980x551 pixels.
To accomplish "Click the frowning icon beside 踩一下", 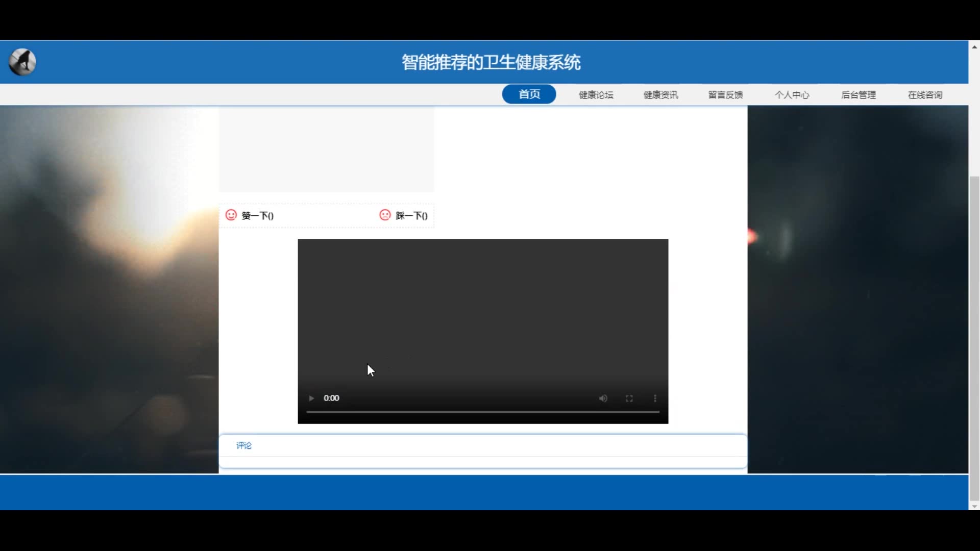I will 385,215.
